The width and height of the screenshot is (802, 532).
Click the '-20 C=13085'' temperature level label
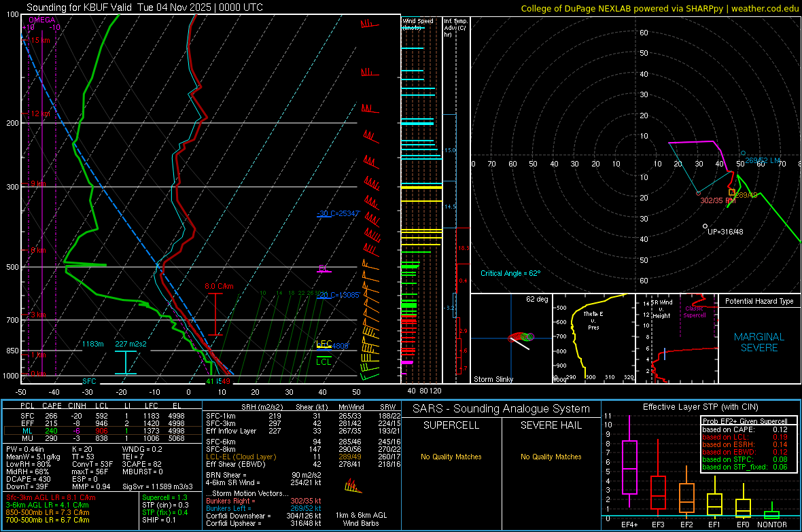[x=338, y=295]
